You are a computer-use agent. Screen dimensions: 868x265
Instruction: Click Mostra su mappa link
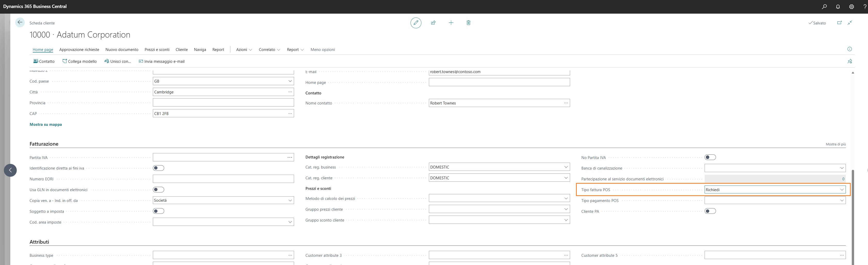pos(46,125)
